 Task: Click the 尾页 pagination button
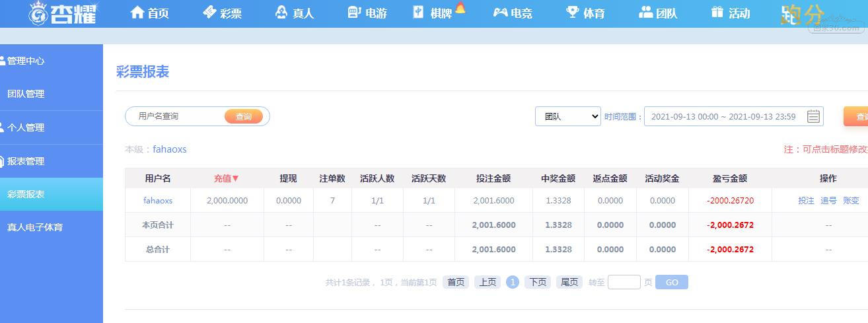click(569, 282)
